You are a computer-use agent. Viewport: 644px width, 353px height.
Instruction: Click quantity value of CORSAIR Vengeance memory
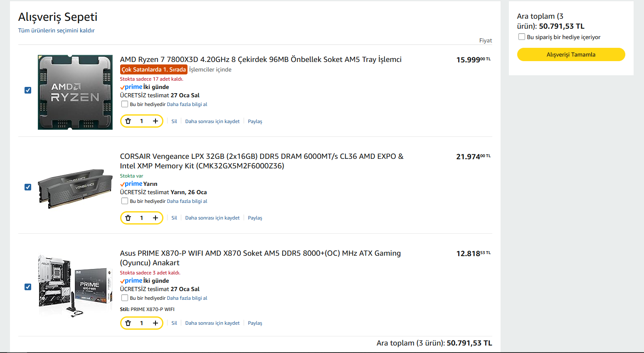142,218
